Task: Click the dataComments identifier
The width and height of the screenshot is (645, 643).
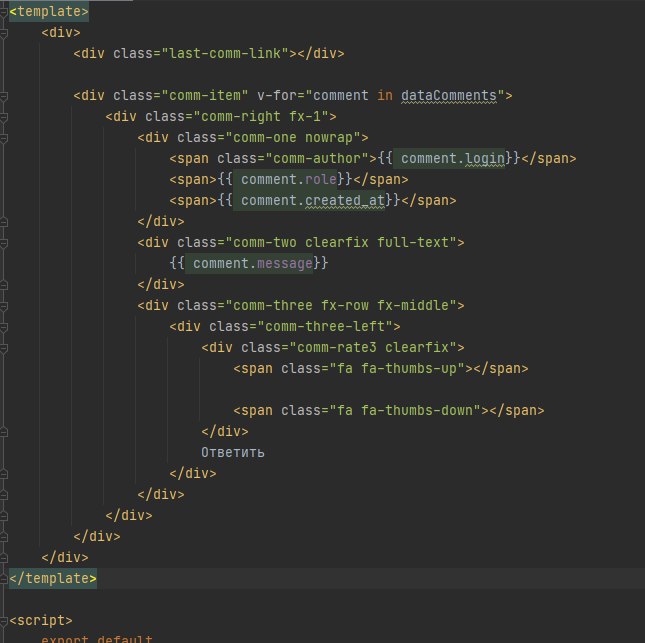Action: [449, 95]
